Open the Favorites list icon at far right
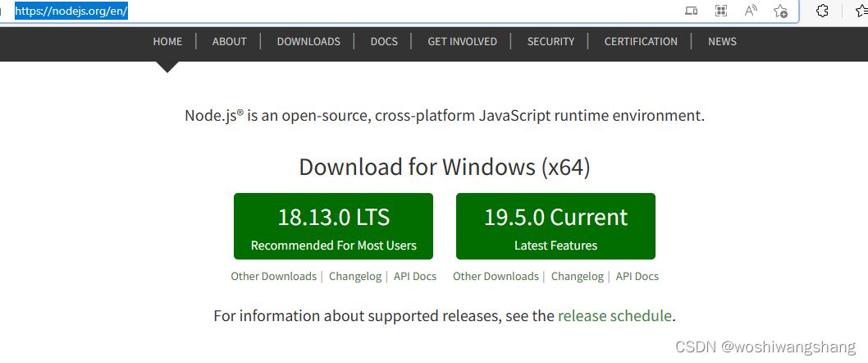Image resolution: width=868 pixels, height=363 pixels. (862, 11)
